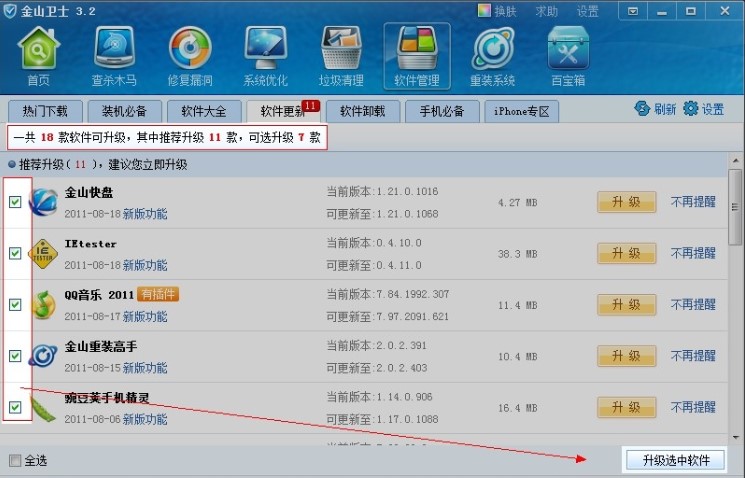Uncheck the IEtester checkbox
This screenshot has height=478, width=745.
(x=15, y=253)
